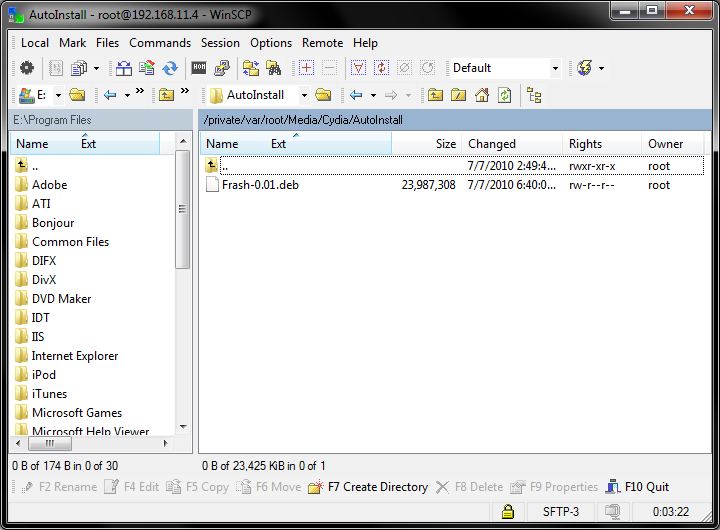Click the local panel vertical scrollbar thumb
The image size is (720, 530).
point(183,209)
